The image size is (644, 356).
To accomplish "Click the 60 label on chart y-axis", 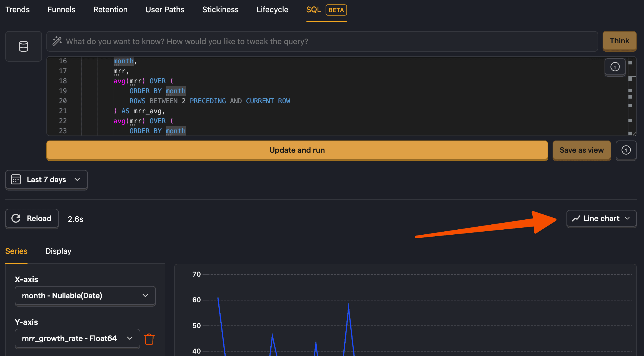I will 196,300.
